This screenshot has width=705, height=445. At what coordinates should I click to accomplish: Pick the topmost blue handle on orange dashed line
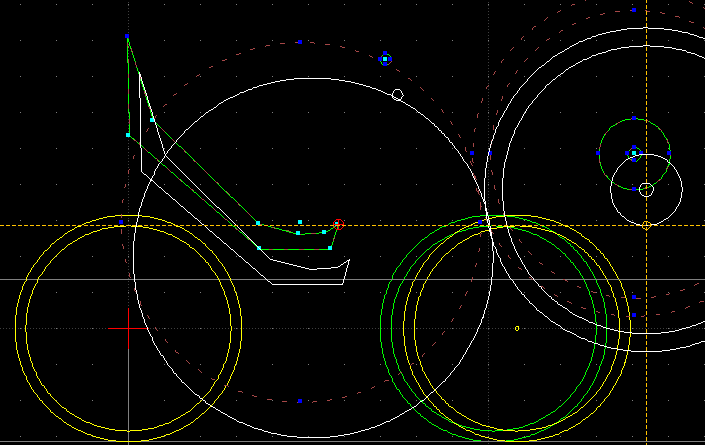tap(633, 9)
